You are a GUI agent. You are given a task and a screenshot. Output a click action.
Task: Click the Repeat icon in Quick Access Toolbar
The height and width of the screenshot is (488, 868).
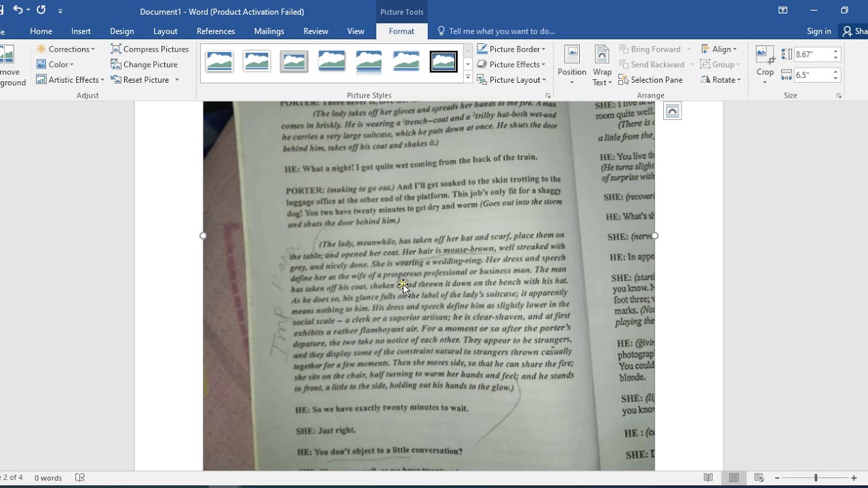click(x=41, y=10)
